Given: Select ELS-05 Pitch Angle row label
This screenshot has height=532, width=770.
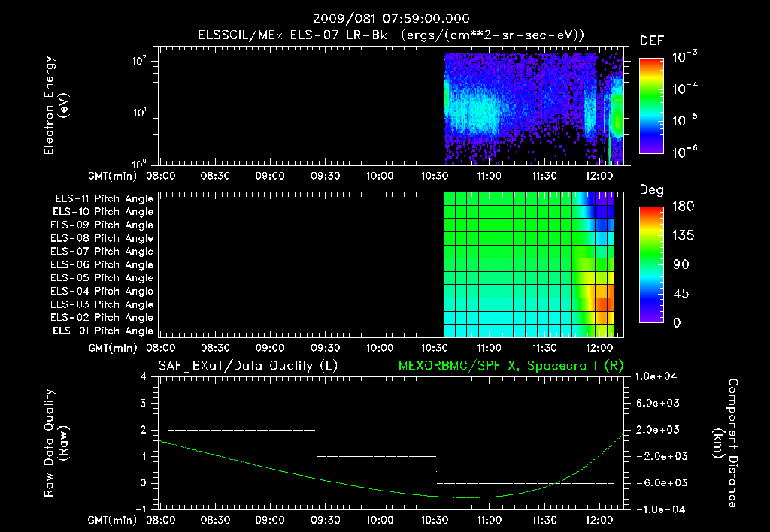Looking at the screenshot, I should click(x=102, y=278).
